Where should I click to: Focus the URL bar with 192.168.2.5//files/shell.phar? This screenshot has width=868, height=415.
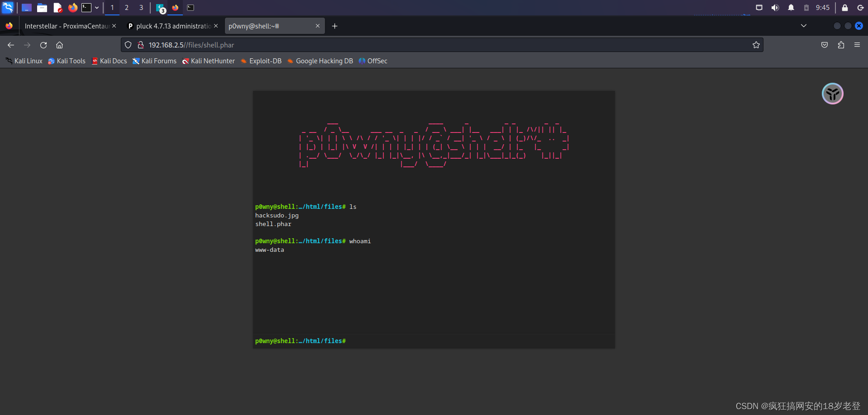coord(442,45)
